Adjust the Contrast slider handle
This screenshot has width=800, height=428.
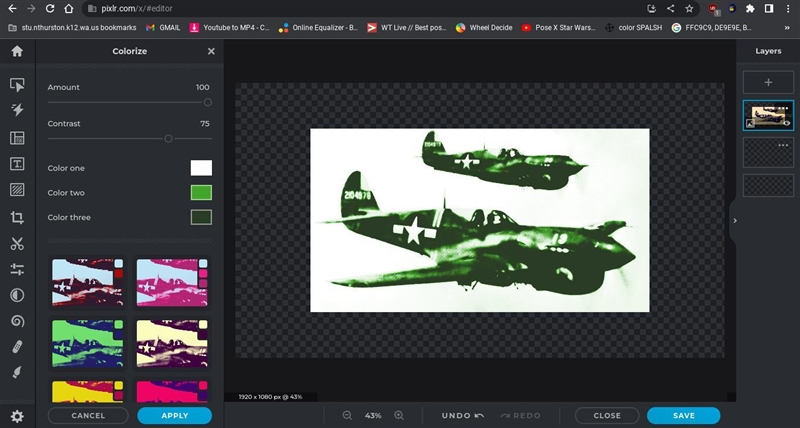pos(168,138)
